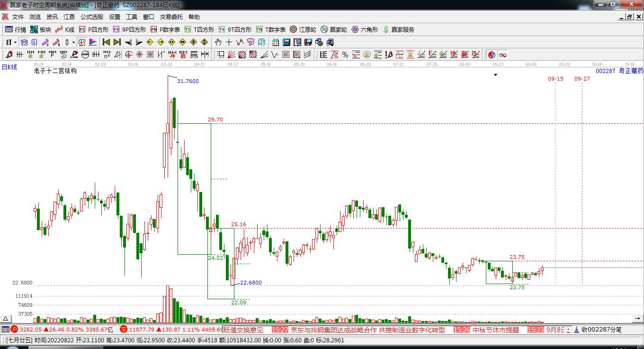Open 赢家服务 service
644x349 pixels.
(398, 29)
